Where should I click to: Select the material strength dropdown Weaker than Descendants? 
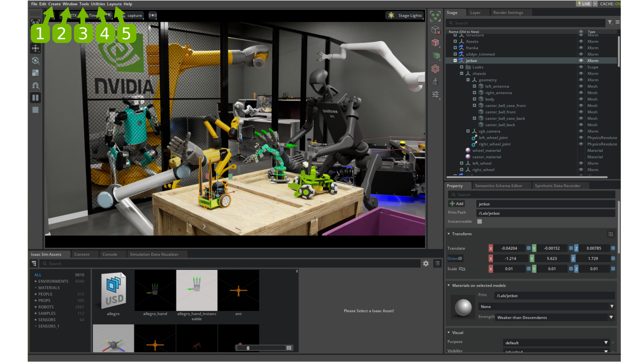pos(555,317)
